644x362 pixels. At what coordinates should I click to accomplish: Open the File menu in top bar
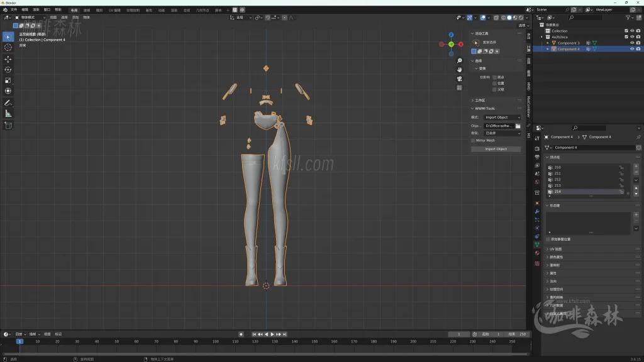14,10
